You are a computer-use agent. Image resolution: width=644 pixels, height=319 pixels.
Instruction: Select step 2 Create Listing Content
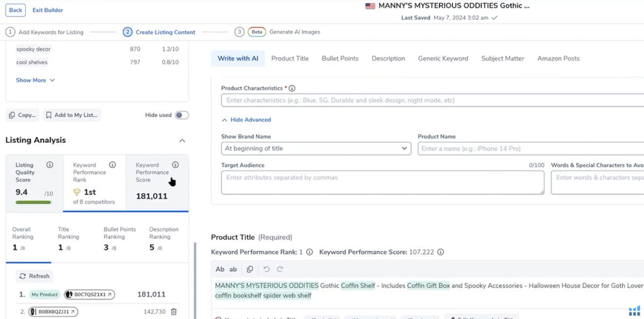[159, 32]
